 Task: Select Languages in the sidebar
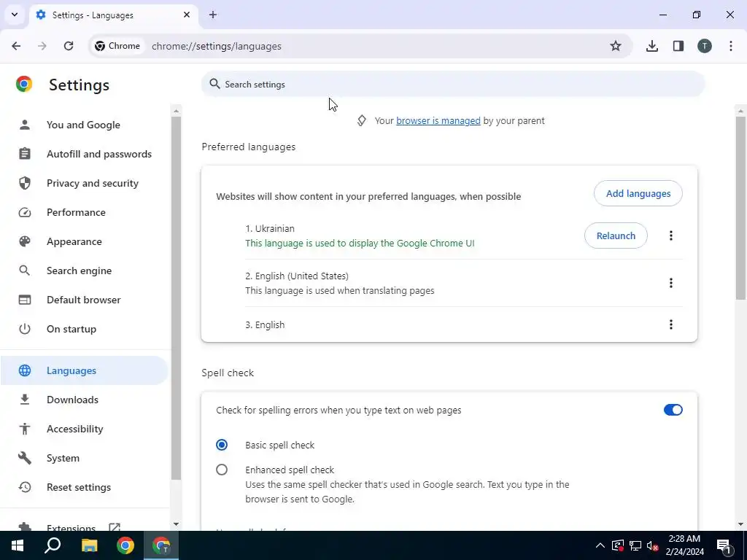[83, 370]
